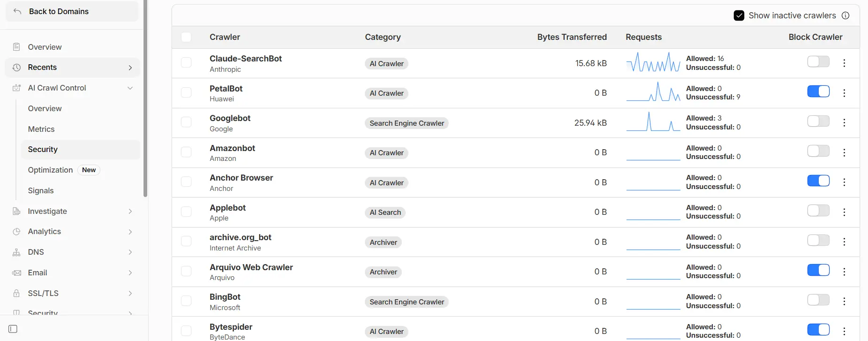Screen dimensions: 868x341
Task: Open the three-dot menu for Claude-SearchBot
Action: coord(844,63)
